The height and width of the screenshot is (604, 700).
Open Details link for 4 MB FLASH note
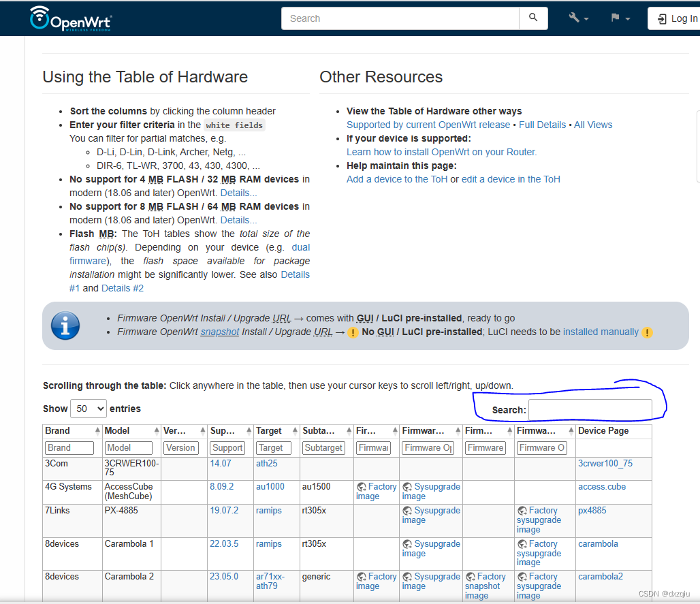tap(238, 193)
